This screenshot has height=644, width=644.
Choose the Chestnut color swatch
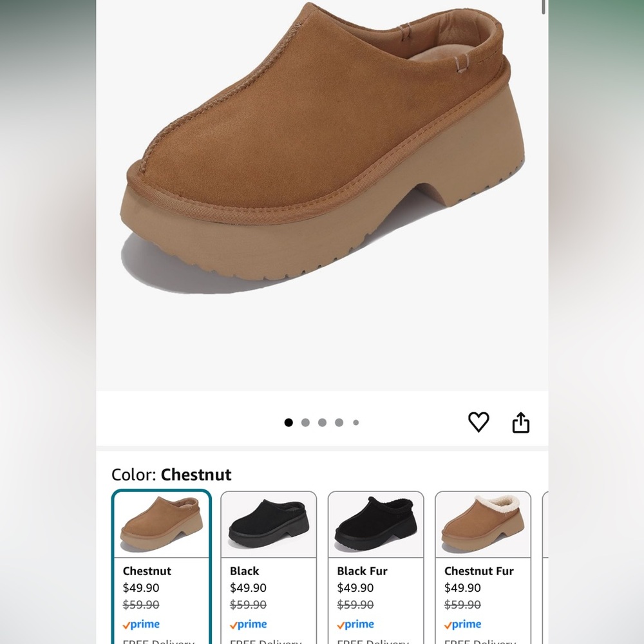coord(162,567)
